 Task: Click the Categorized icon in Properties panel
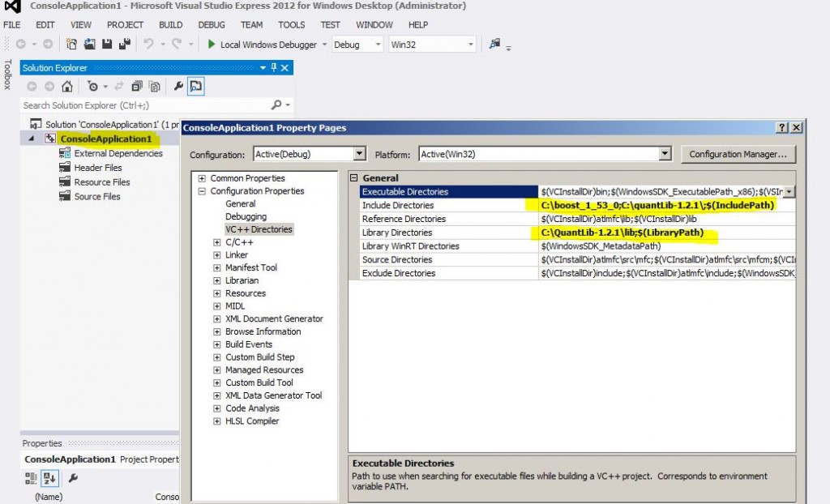click(x=31, y=478)
